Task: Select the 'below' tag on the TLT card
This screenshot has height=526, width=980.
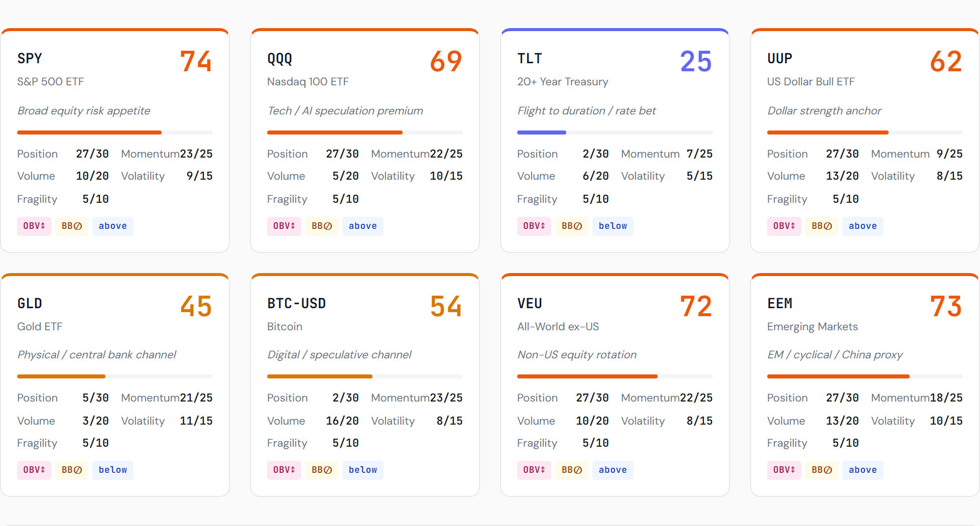Action: pos(613,226)
